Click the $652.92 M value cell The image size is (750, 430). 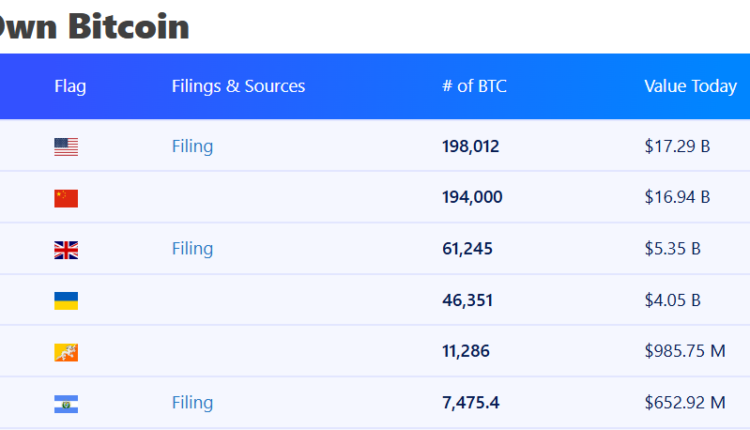[684, 403]
